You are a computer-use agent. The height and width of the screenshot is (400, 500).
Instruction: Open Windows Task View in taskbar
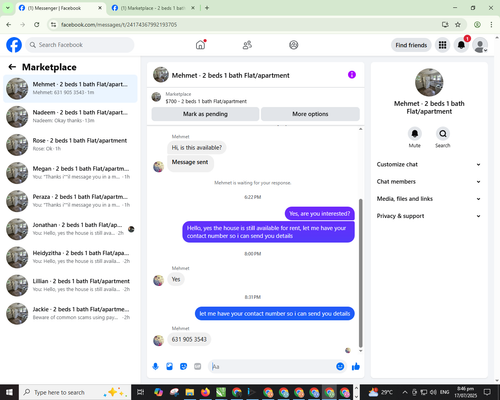tap(140, 392)
